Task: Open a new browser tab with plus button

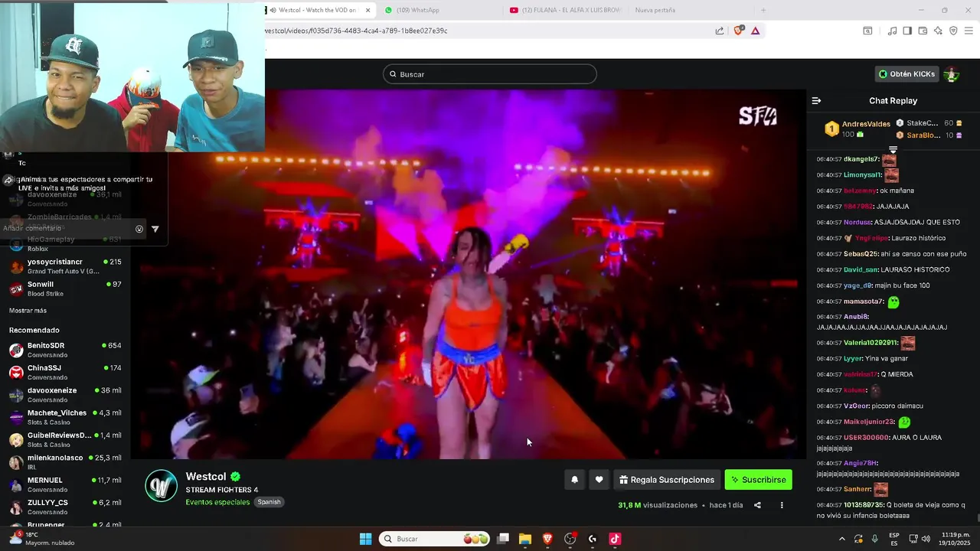Action: 763,10
